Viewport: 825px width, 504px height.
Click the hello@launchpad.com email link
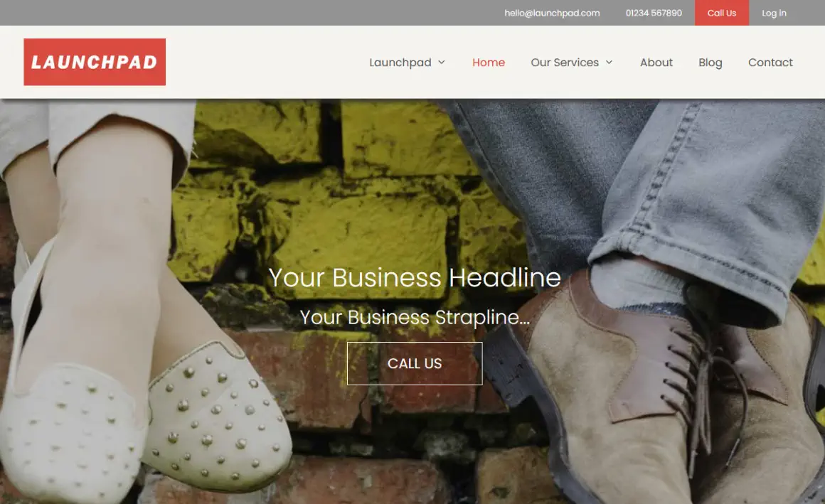[552, 14]
